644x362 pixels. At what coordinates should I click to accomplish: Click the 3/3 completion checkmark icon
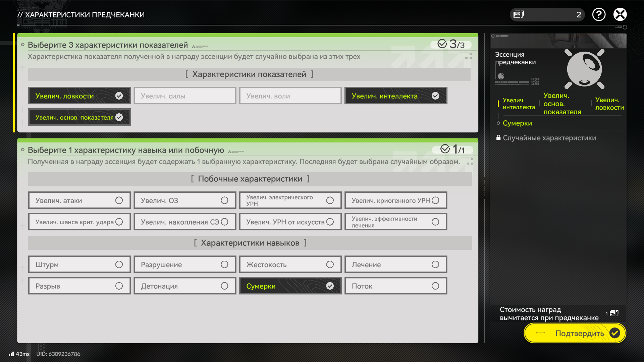[442, 44]
